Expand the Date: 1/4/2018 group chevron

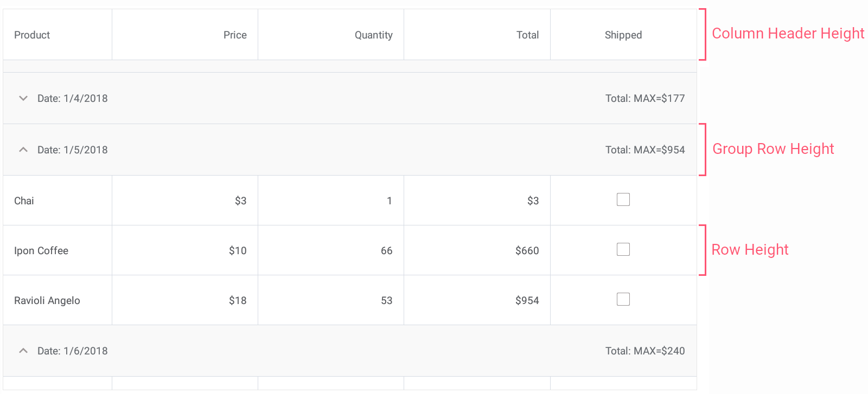(x=23, y=99)
